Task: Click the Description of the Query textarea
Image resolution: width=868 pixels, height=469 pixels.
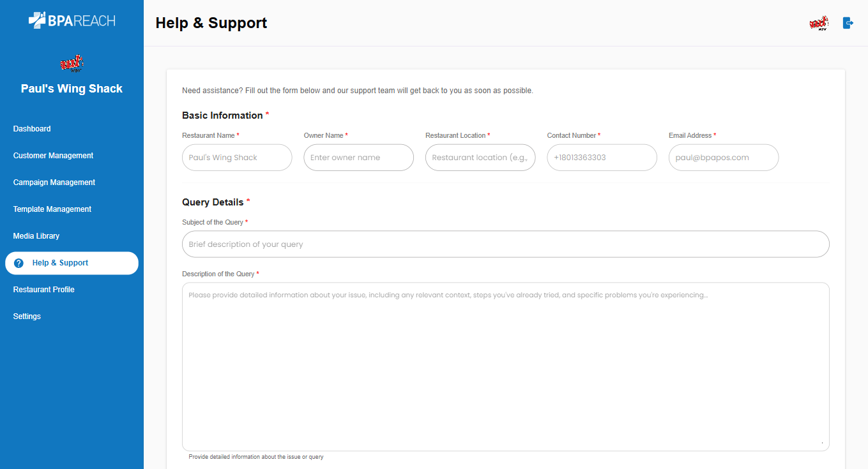Action: pos(505,367)
